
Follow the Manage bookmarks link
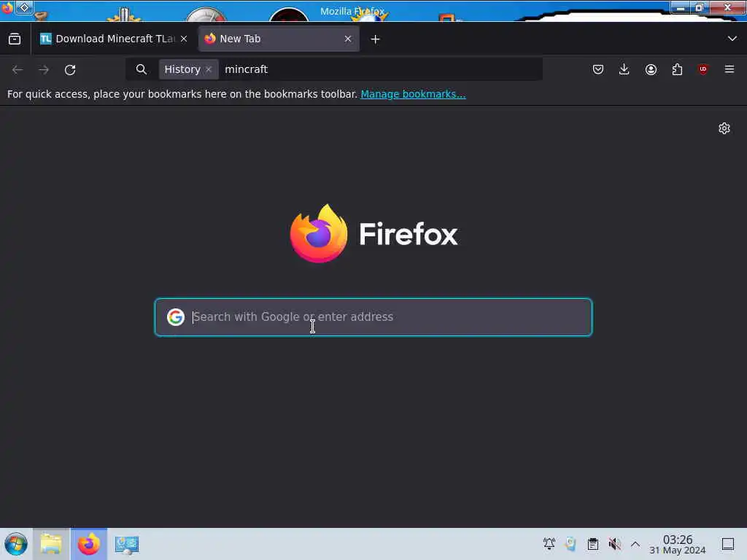[x=413, y=94]
